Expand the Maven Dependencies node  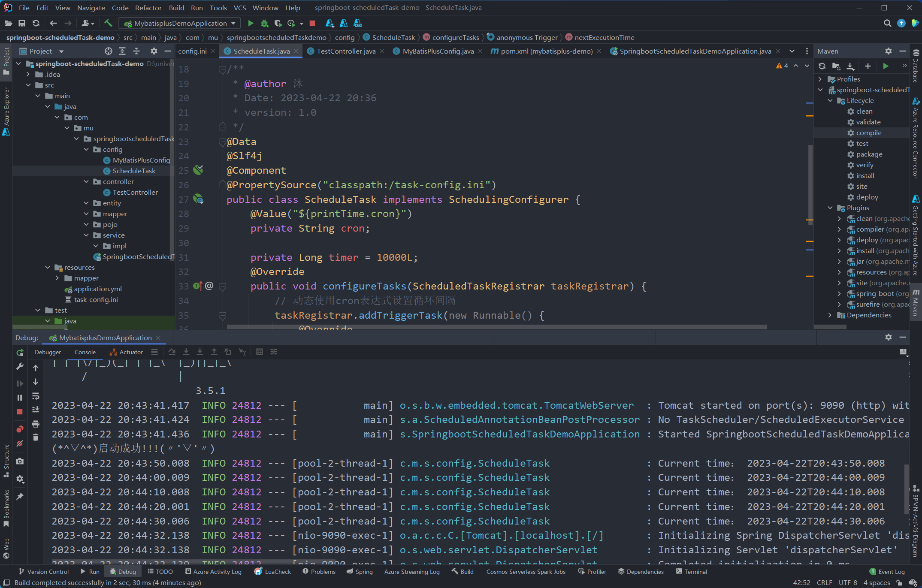tap(830, 315)
